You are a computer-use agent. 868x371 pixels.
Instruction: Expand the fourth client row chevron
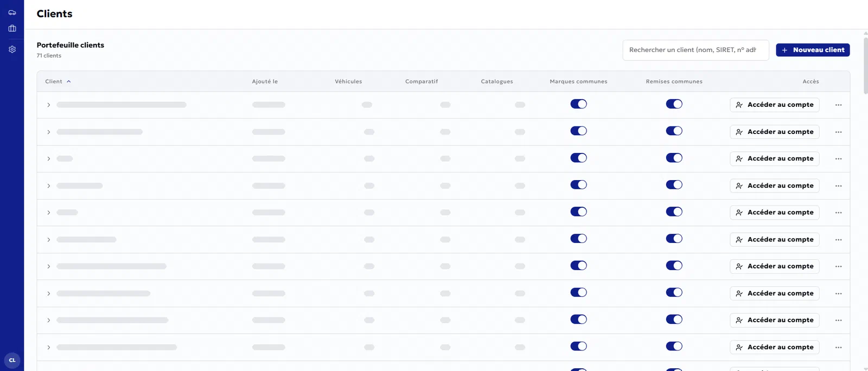point(48,185)
